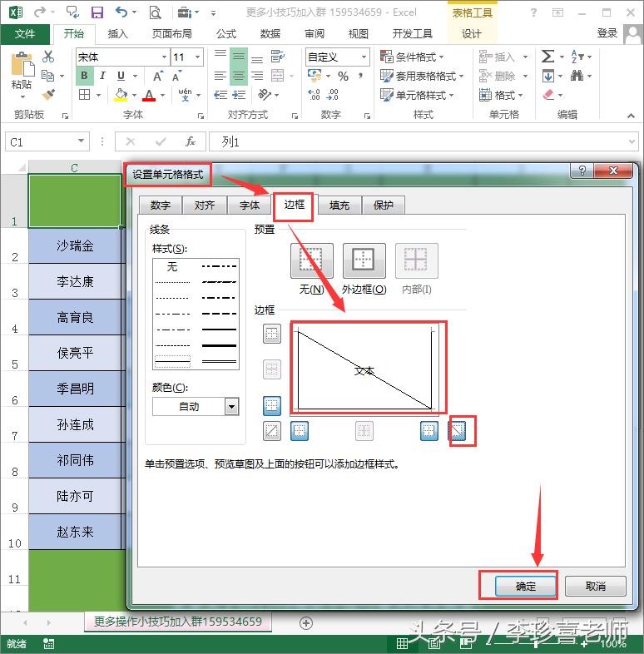Image resolution: width=644 pixels, height=654 pixels.
Task: Toggle the right border button
Action: click(x=429, y=430)
